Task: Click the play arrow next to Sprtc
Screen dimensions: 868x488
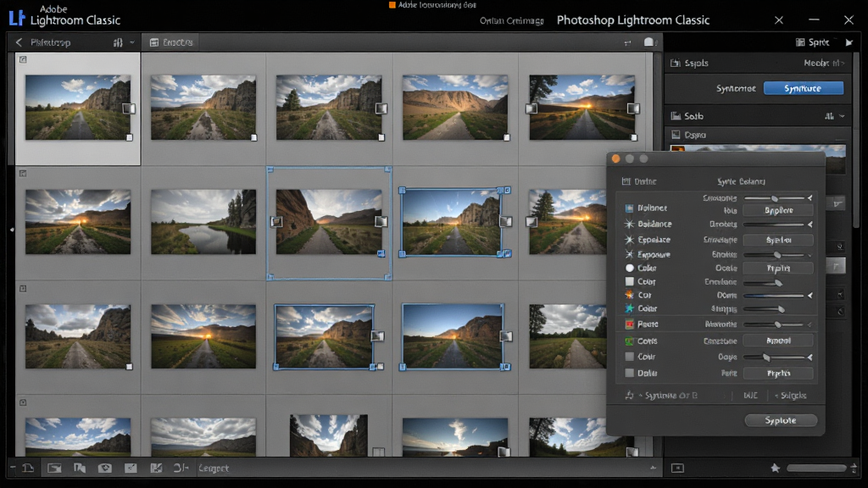Action: click(x=849, y=42)
